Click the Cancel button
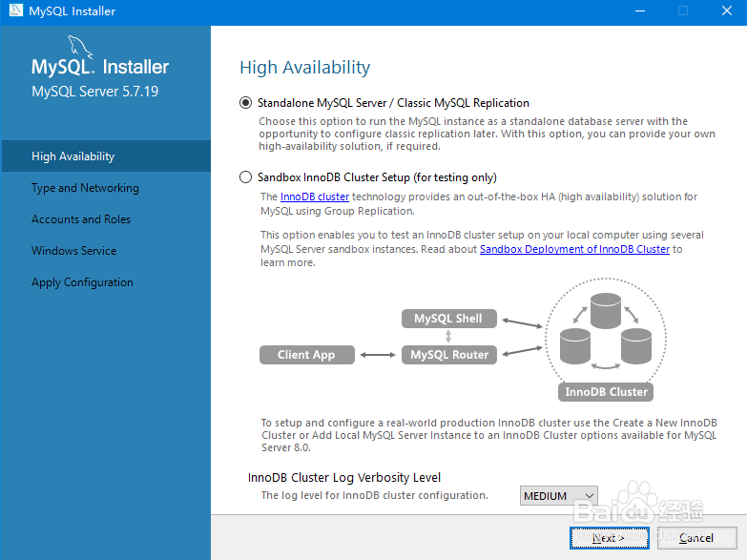 coord(696,538)
